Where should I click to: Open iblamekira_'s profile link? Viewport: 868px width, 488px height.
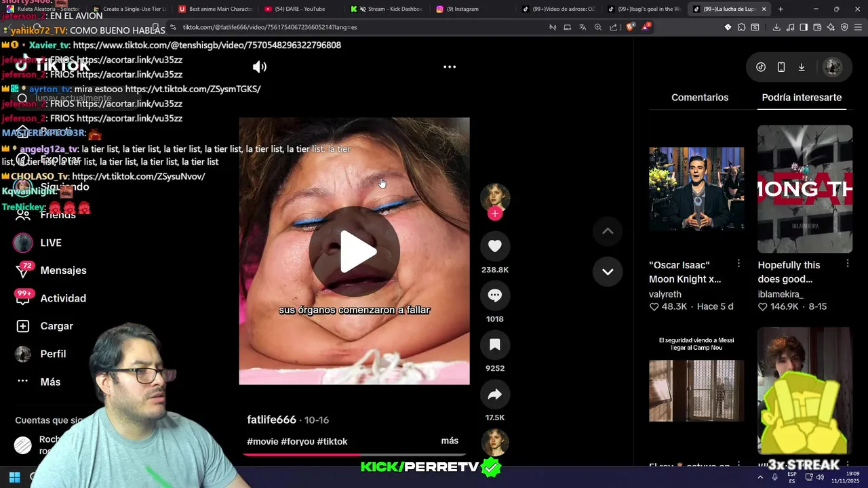(x=781, y=294)
